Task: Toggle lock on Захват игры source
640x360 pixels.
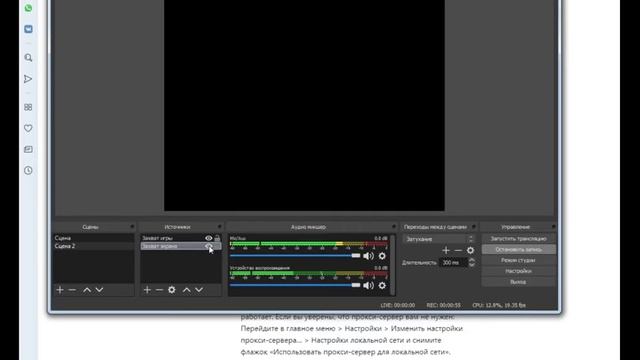Action: (x=217, y=238)
